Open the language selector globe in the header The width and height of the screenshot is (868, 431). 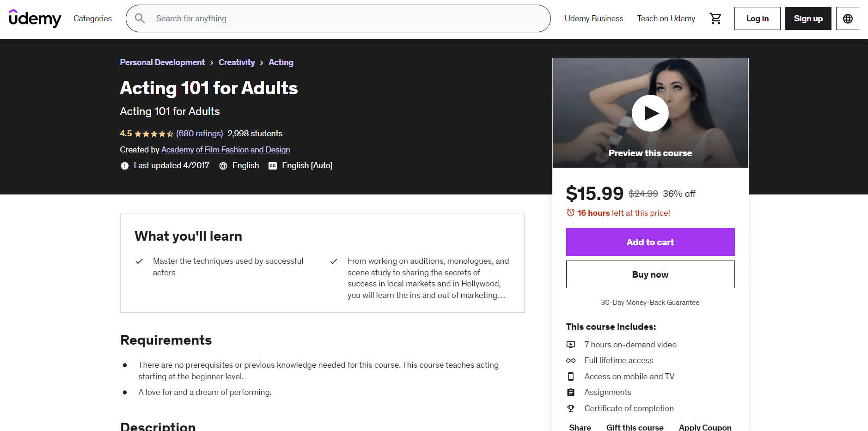click(847, 18)
